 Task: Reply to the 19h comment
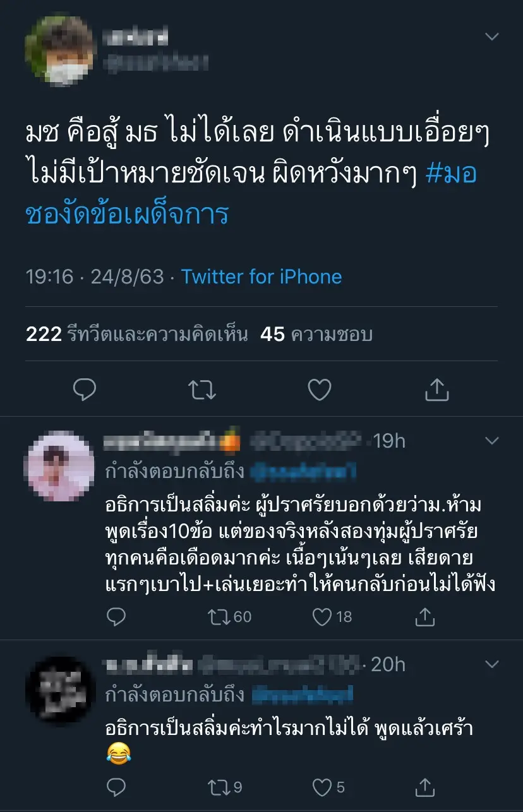pyautogui.click(x=116, y=616)
